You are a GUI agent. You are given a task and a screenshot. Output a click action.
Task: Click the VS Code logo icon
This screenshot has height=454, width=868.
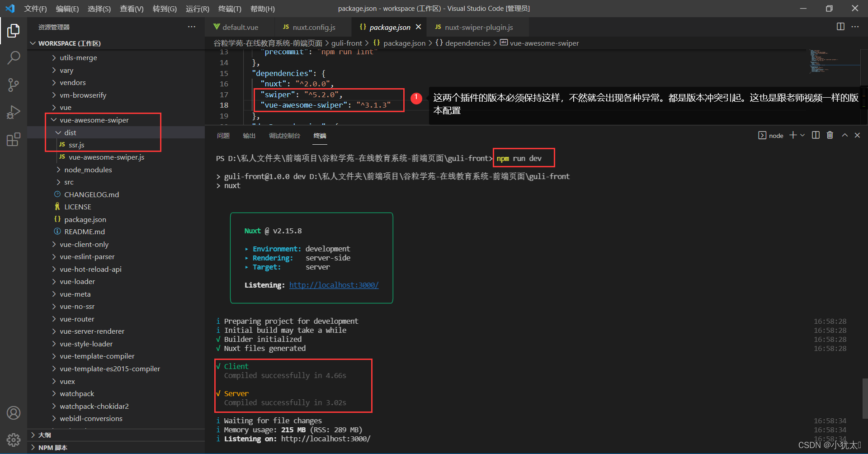click(10, 9)
